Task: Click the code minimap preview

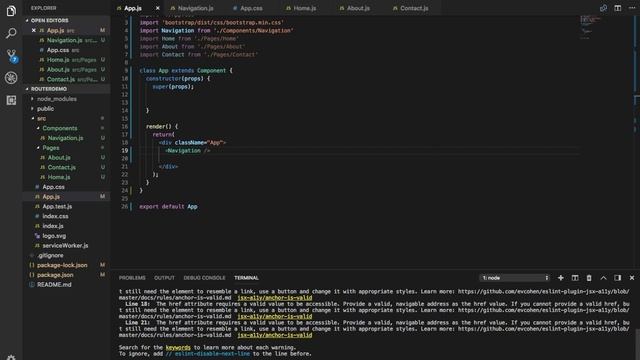Action: point(590,27)
